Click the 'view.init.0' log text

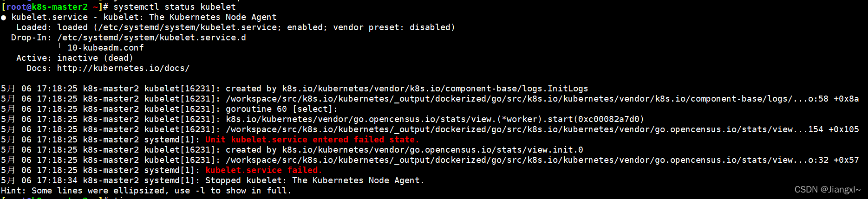[555, 150]
